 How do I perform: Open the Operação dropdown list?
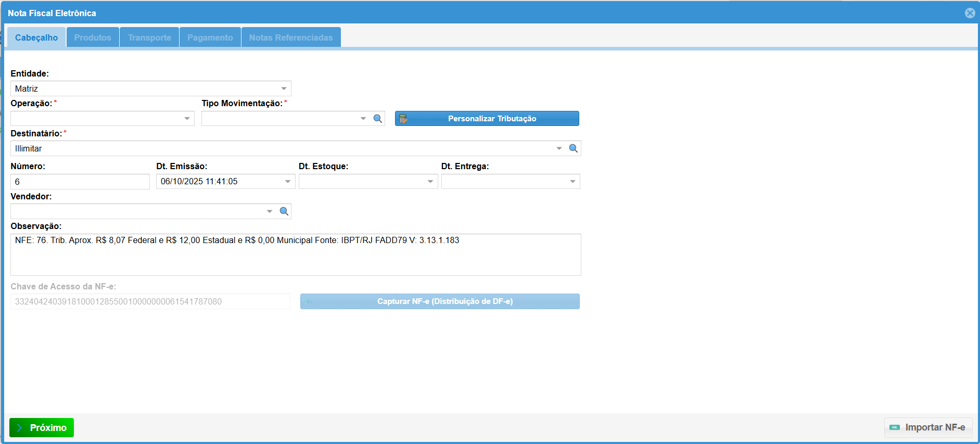(x=187, y=119)
